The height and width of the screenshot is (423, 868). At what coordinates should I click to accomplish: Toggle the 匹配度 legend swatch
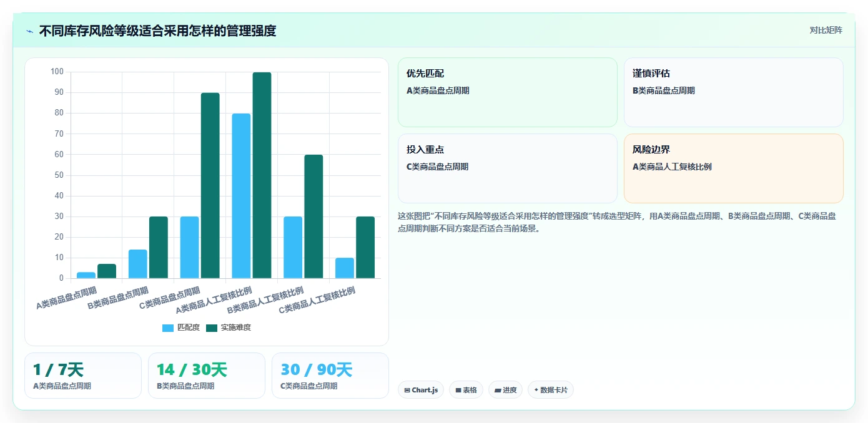168,328
